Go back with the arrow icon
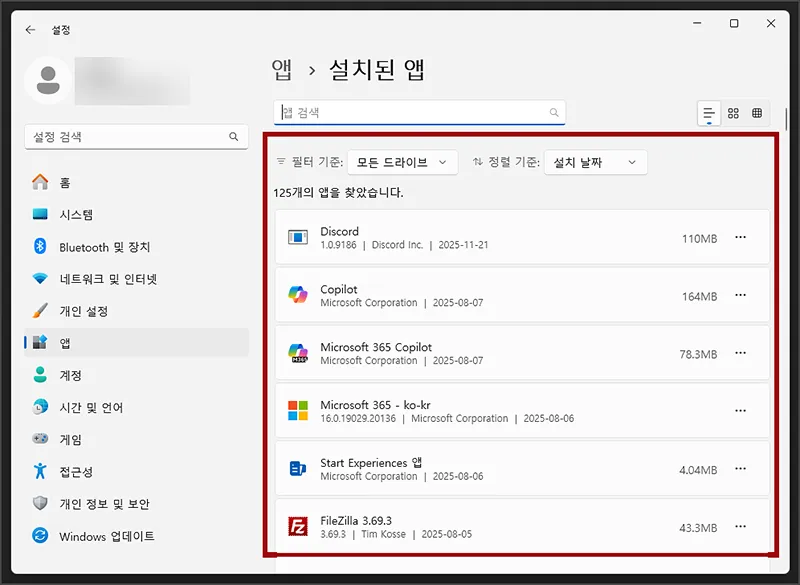This screenshot has width=800, height=585. click(x=30, y=30)
